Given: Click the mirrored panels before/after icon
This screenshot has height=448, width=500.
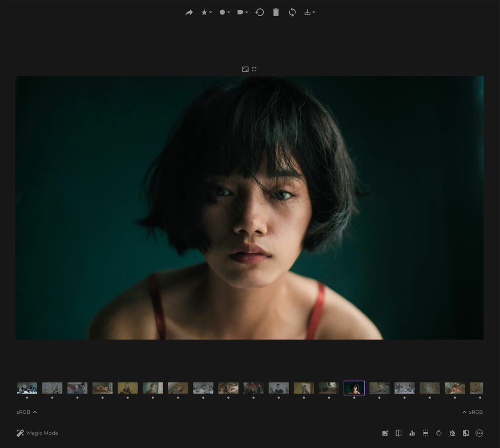Looking at the screenshot, I should tap(465, 433).
